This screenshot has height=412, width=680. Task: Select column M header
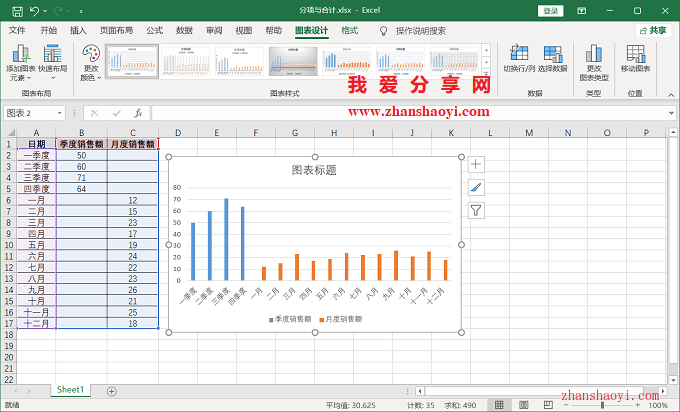coord(529,133)
